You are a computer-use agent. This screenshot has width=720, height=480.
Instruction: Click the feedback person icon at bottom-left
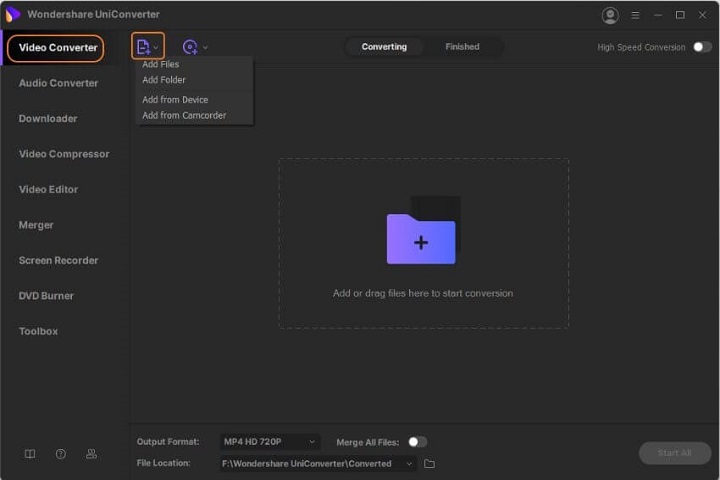click(x=91, y=454)
